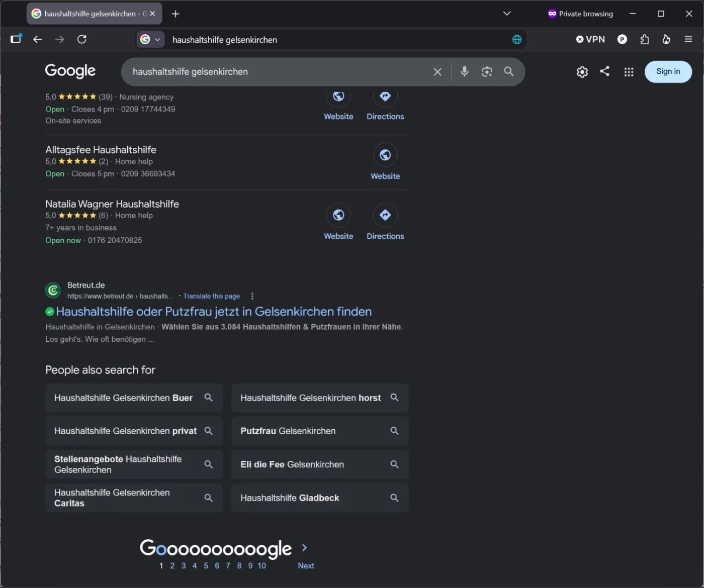Click the Google logo on the results page
The width and height of the screenshot is (704, 588).
coord(70,71)
